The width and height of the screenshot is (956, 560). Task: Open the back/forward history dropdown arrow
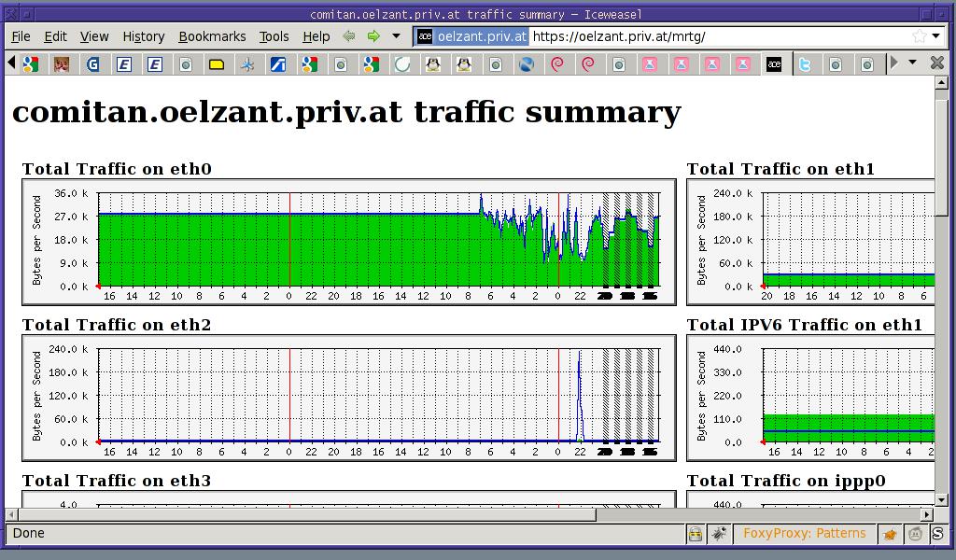pos(397,36)
